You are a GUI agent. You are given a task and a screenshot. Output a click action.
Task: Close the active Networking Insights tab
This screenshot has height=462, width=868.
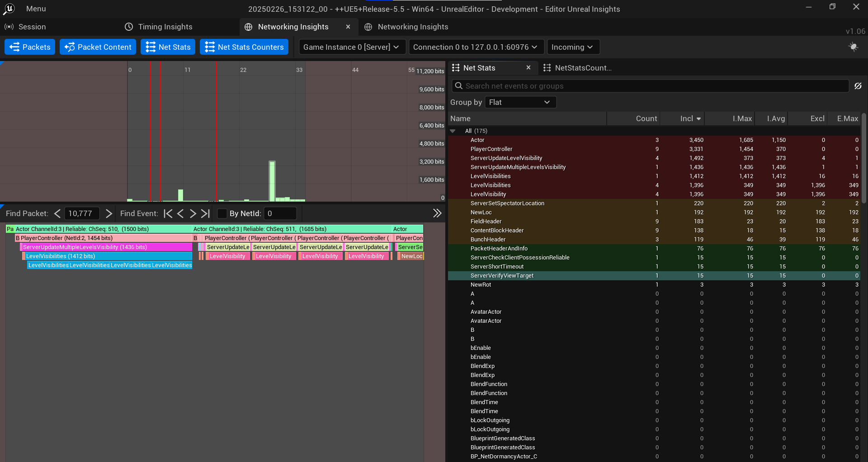click(x=348, y=27)
